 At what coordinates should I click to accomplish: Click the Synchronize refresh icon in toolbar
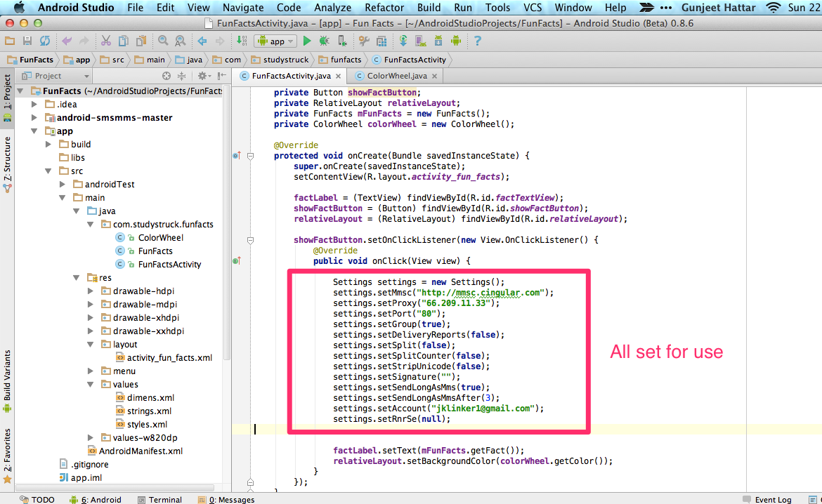tap(45, 41)
